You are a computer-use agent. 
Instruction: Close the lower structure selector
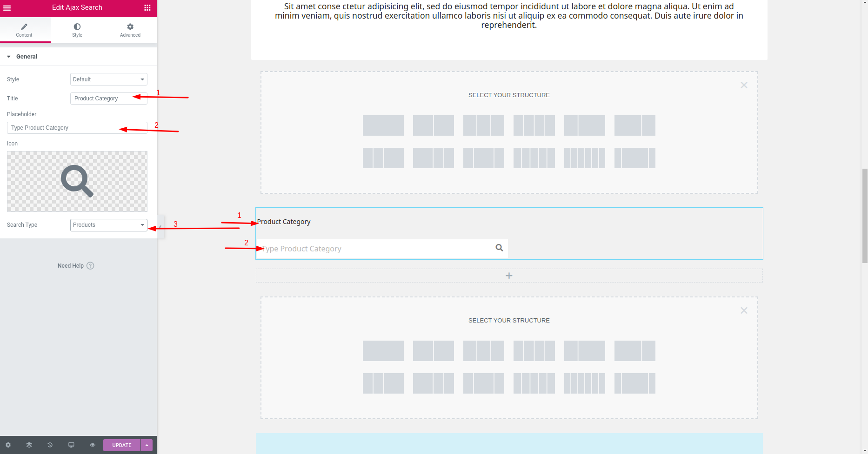coord(744,310)
